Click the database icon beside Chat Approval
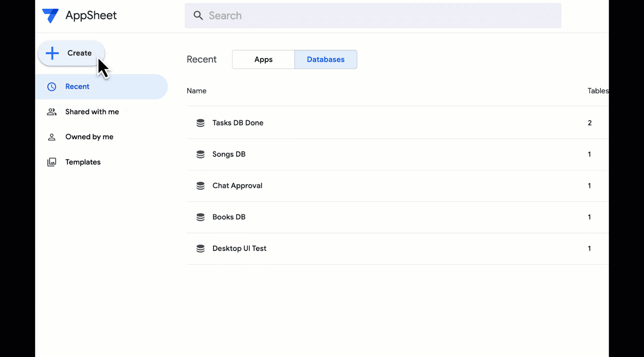The image size is (644, 357). (200, 186)
